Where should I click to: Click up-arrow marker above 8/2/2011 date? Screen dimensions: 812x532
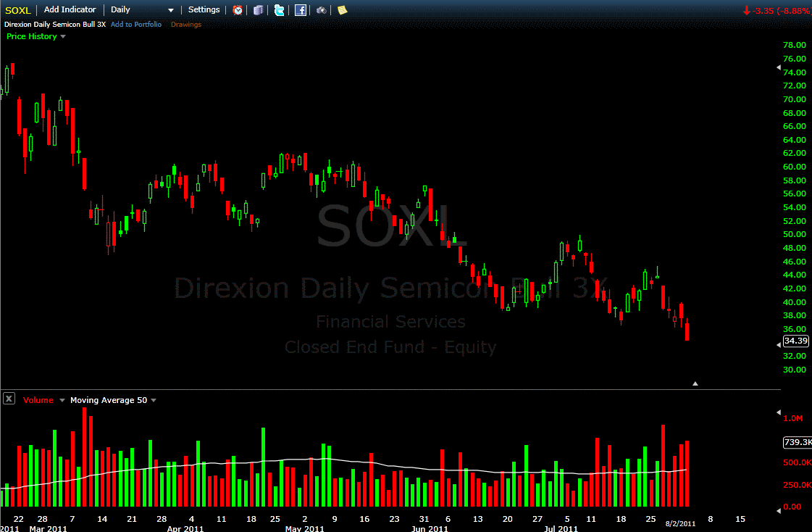[695, 384]
